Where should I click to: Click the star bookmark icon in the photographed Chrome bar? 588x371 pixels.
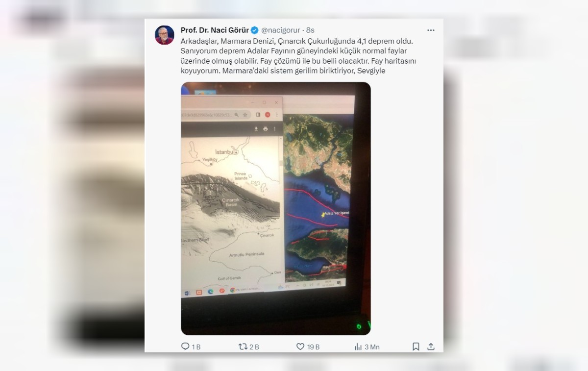(245, 115)
